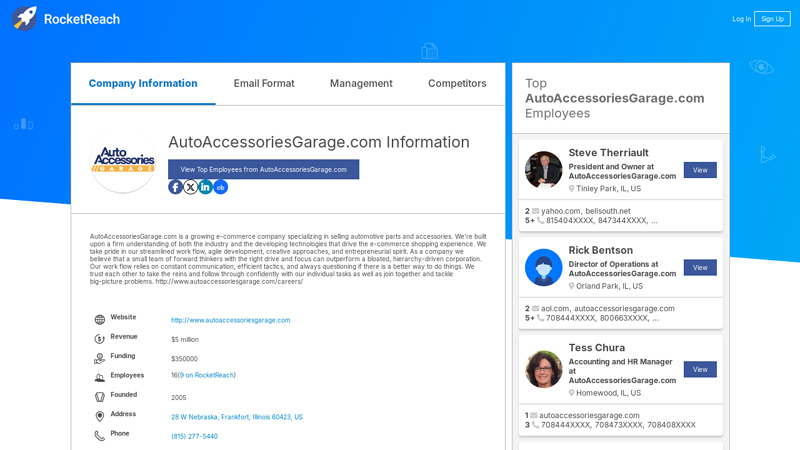Image resolution: width=800 pixels, height=450 pixels.
Task: Switch to the Company Information tab
Action: point(143,83)
